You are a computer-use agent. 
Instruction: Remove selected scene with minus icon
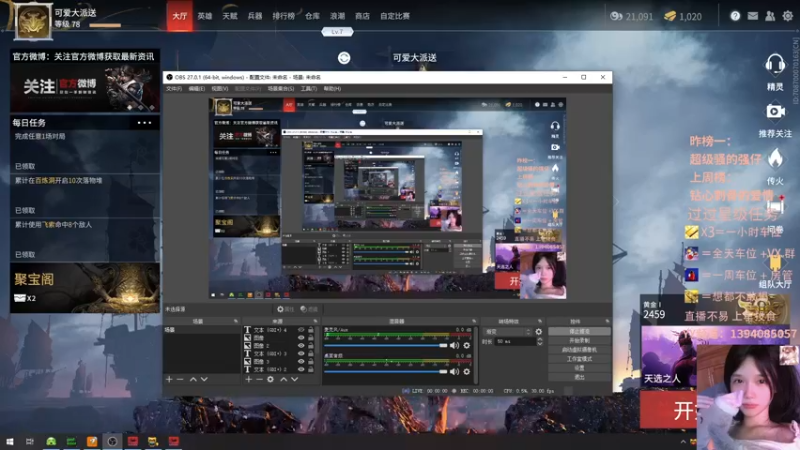(180, 379)
